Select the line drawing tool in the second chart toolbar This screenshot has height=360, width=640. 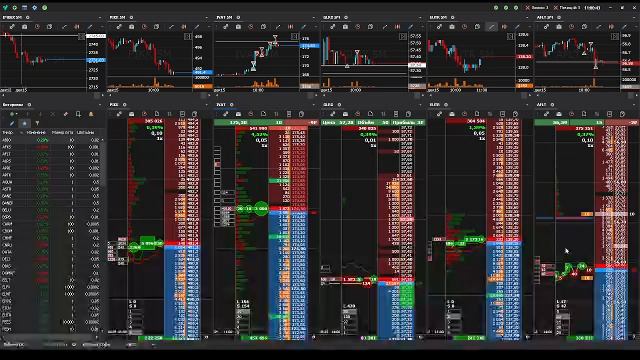pos(171,27)
